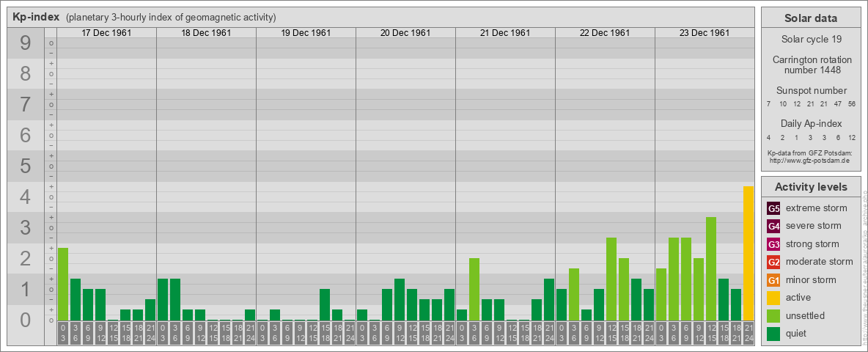Click the 18 Dec 1961 date header
Screen dimensions: 868x352
coord(206,33)
